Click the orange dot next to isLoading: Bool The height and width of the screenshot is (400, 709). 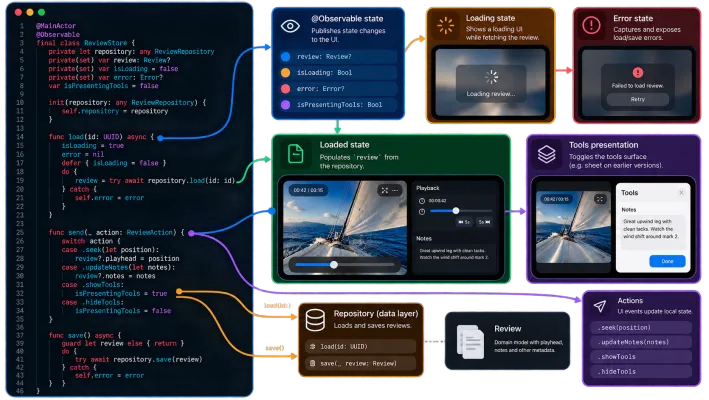tap(285, 72)
